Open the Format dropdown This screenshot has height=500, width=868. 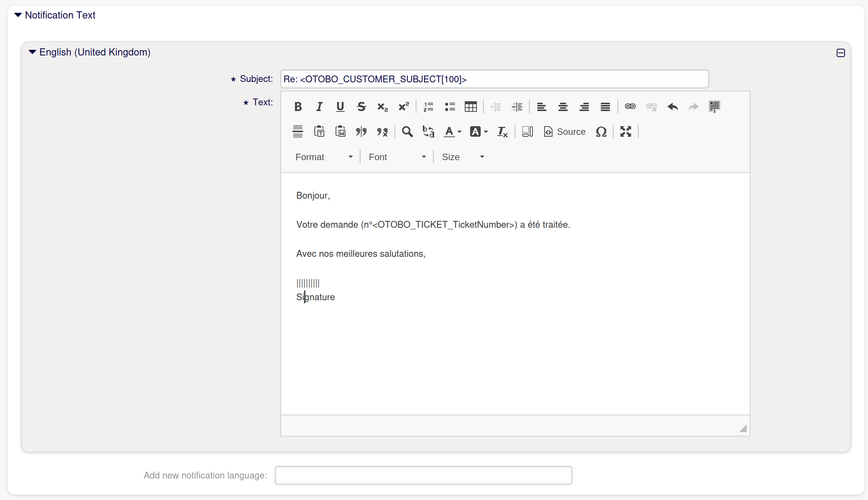point(324,157)
